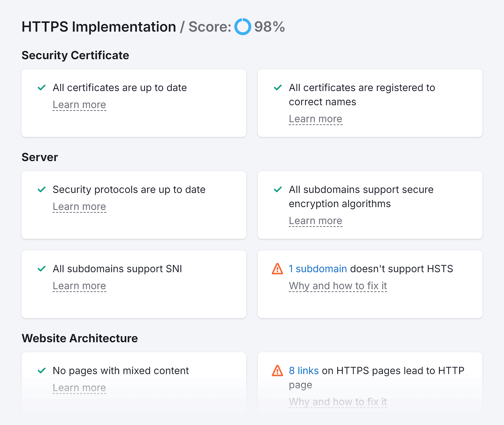Click checkmark icon beside 'All certificates are up to date'

tap(42, 88)
